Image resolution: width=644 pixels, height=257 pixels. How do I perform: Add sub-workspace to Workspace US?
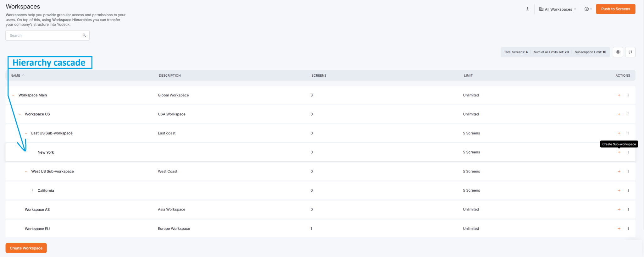point(619,114)
